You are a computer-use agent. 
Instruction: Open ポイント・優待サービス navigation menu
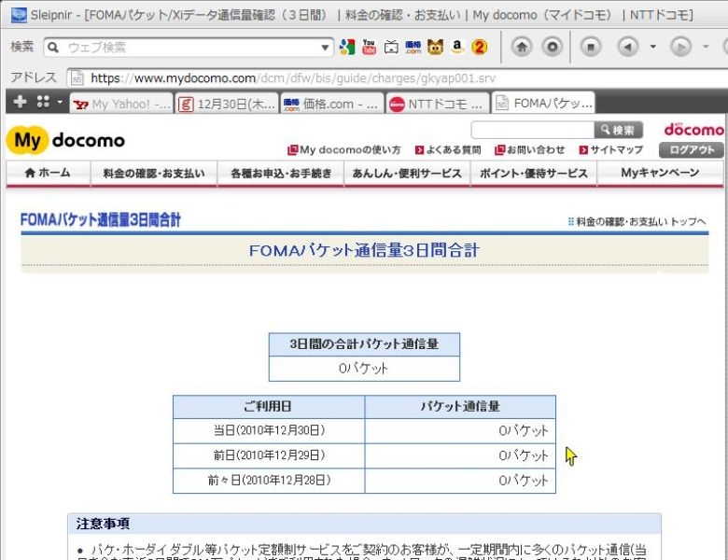click(x=534, y=174)
